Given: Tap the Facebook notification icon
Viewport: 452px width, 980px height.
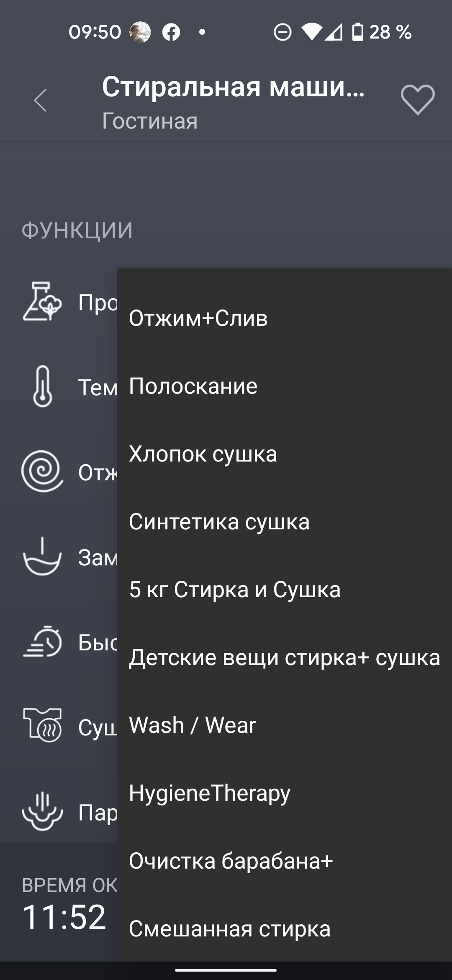Looking at the screenshot, I should click(171, 32).
